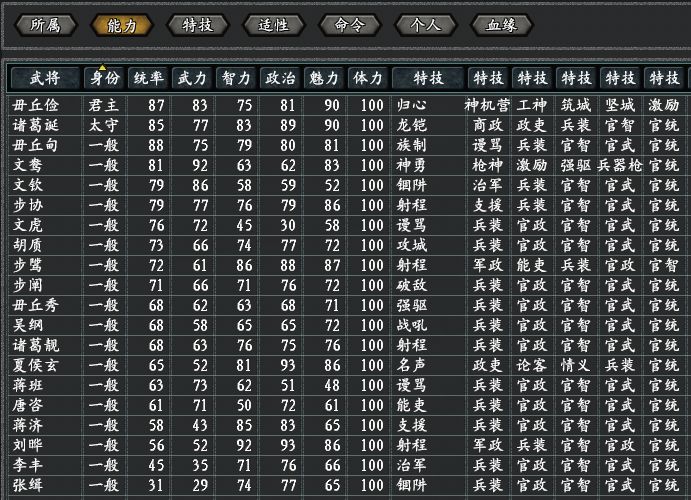Viewport: 691px width, 500px height.
Task: Click 情义 skill in 夏侯玄 row
Action: click(x=576, y=365)
